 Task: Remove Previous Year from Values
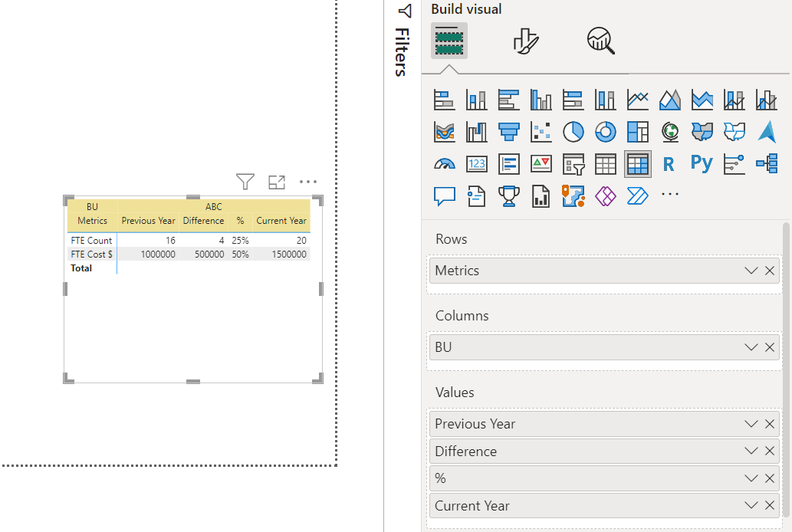pos(770,424)
